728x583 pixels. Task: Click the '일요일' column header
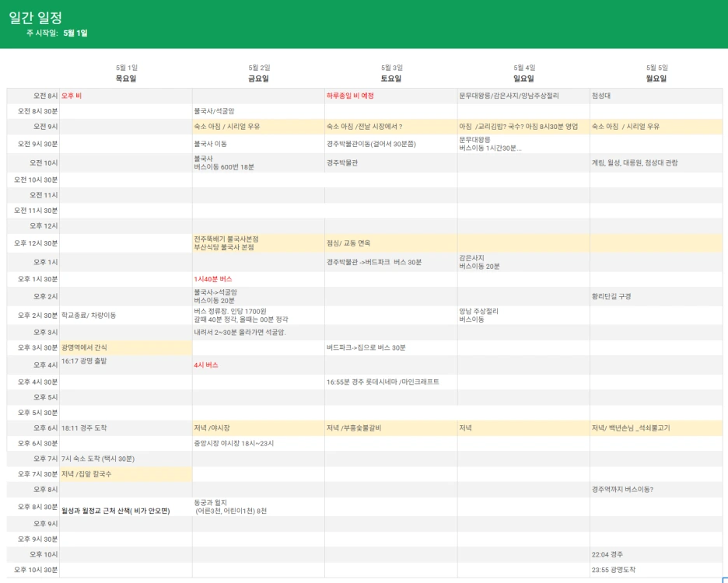click(523, 79)
